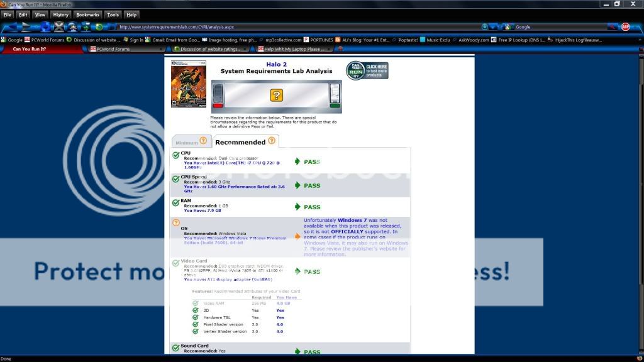
Task: Open the Image hosting bookmark
Action: point(229,40)
